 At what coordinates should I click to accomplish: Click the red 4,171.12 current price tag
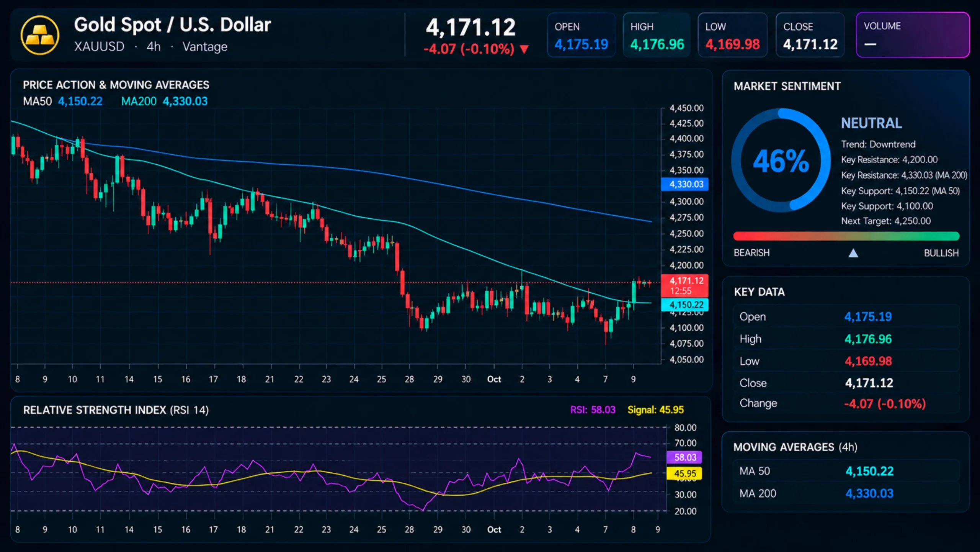(x=685, y=286)
